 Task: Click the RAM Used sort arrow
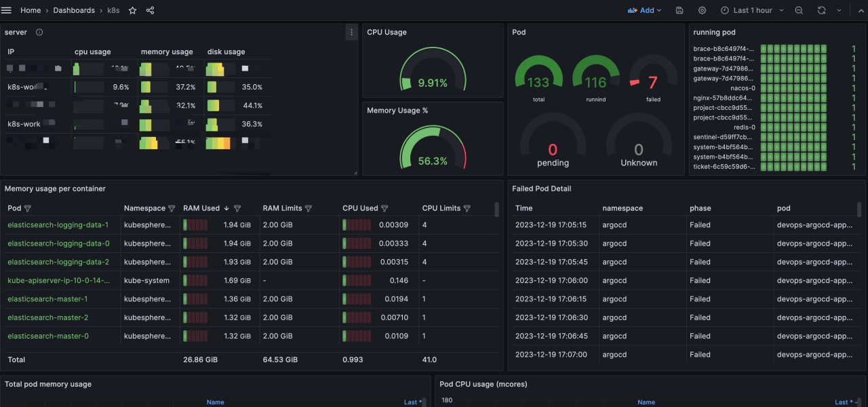[x=226, y=208]
